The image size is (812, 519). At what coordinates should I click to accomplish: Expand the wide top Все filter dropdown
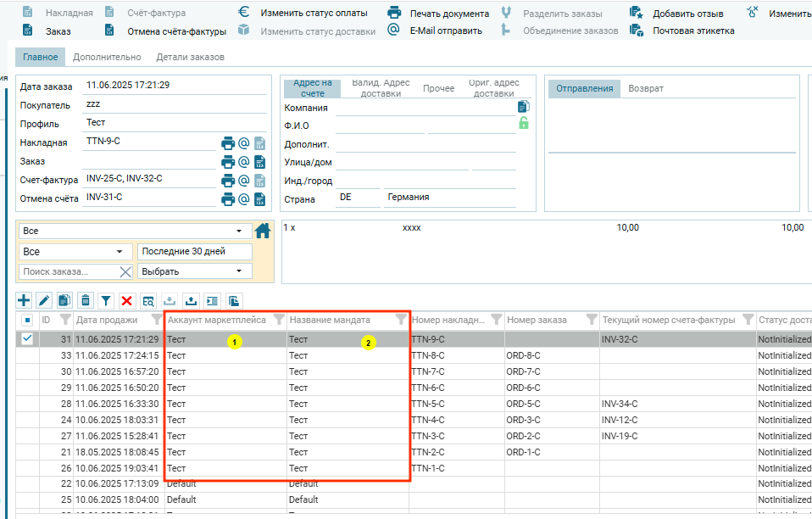[135, 231]
